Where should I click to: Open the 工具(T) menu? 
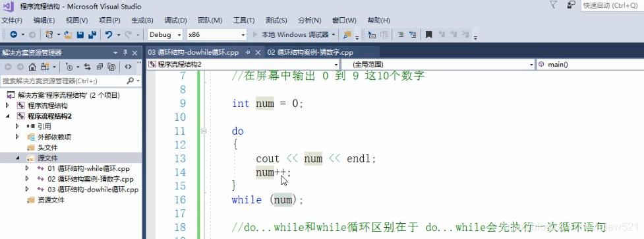point(244,20)
